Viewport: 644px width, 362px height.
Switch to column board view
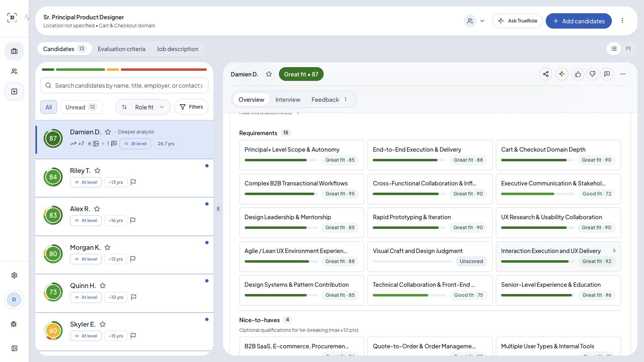pos(628,49)
